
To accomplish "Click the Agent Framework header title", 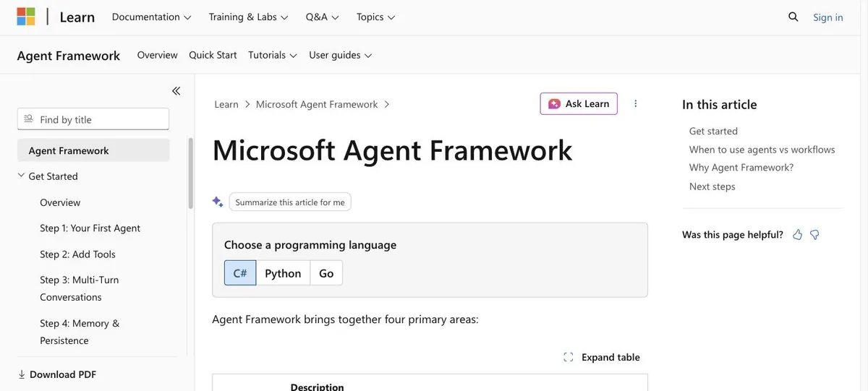I will point(69,56).
